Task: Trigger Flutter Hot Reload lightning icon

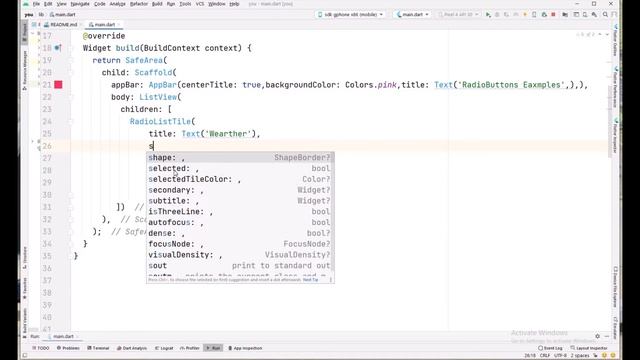Action: click(525, 15)
